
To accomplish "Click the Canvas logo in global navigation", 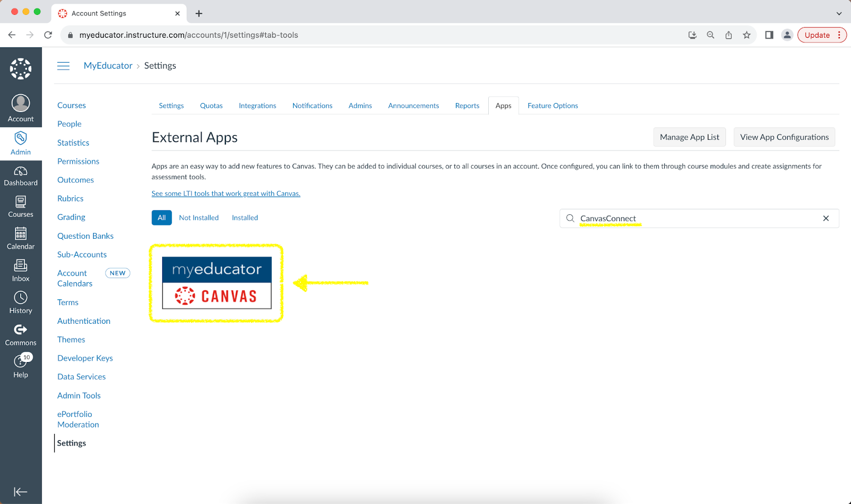I will 21,69.
